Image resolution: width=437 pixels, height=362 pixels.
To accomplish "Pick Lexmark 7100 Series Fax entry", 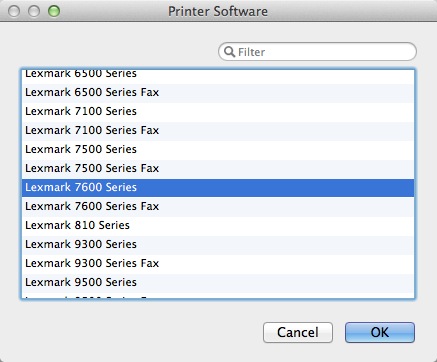I will [218, 130].
